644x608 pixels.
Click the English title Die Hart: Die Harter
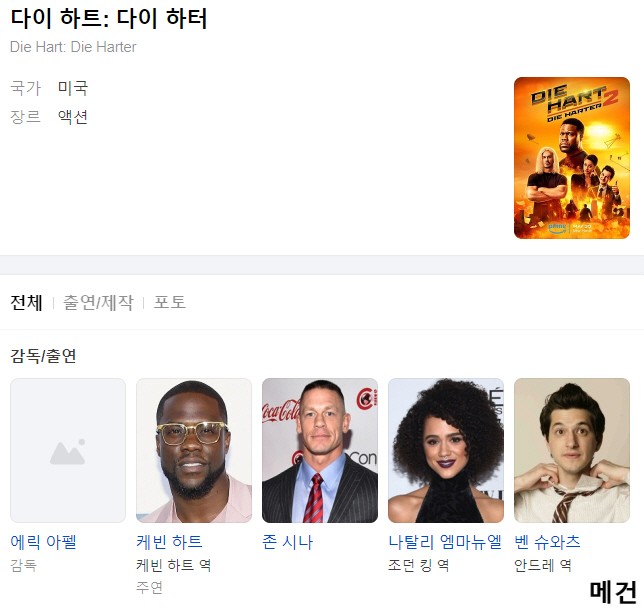tap(73, 47)
